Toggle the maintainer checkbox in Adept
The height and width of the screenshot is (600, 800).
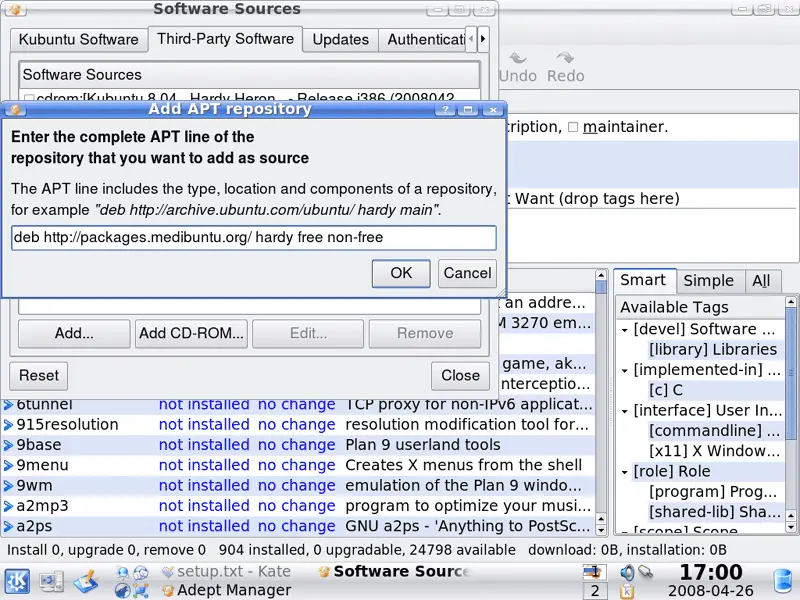coord(573,127)
